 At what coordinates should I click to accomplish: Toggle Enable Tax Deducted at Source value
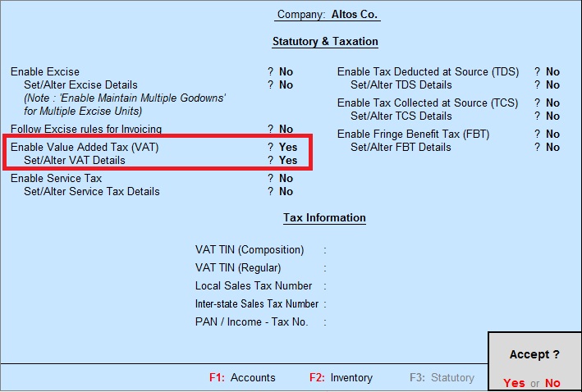click(552, 71)
